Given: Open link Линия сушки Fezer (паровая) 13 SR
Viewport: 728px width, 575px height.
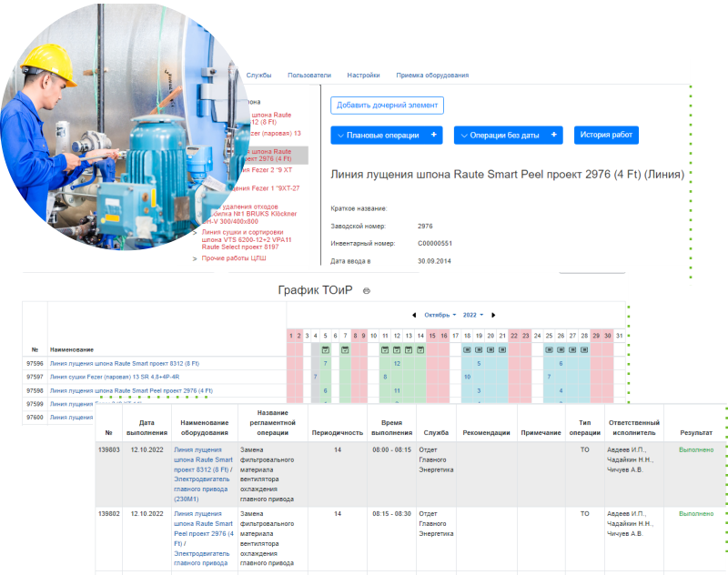Looking at the screenshot, I should (x=115, y=377).
